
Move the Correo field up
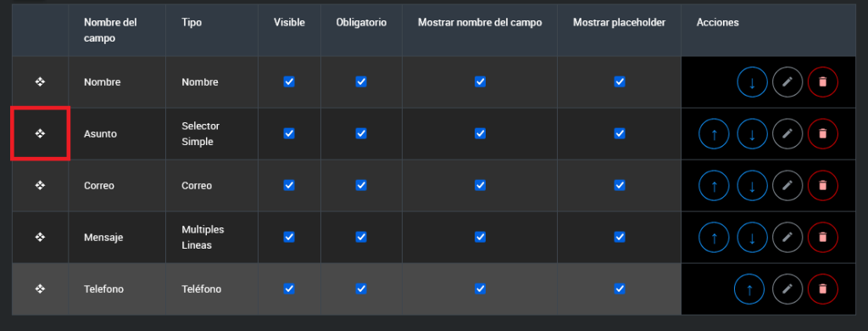click(x=714, y=186)
